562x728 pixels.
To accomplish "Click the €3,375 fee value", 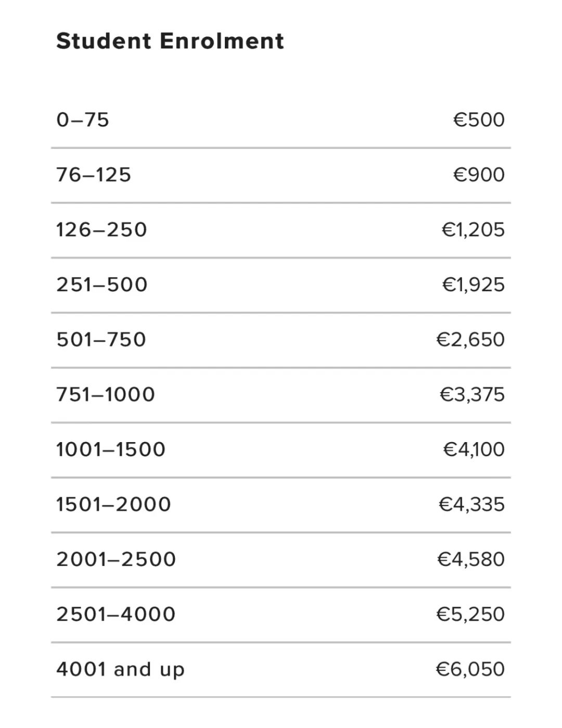I will pyautogui.click(x=472, y=394).
